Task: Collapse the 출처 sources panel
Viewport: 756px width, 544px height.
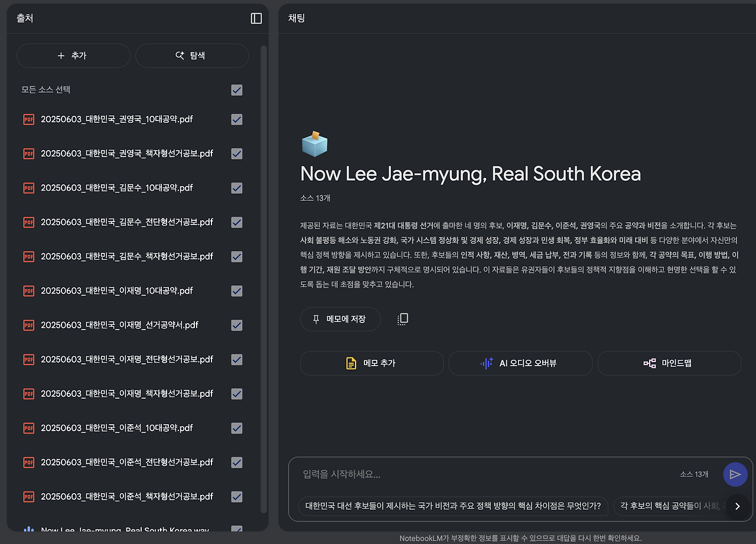Action: pos(256,18)
